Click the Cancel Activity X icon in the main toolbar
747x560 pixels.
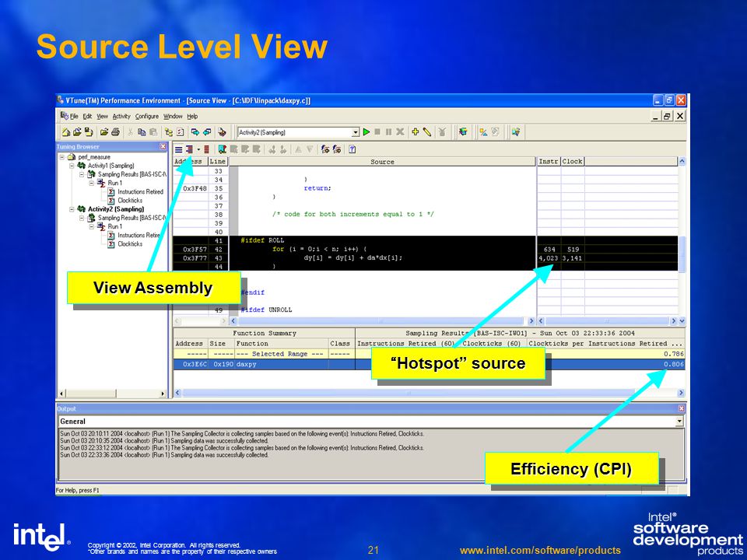tap(400, 132)
